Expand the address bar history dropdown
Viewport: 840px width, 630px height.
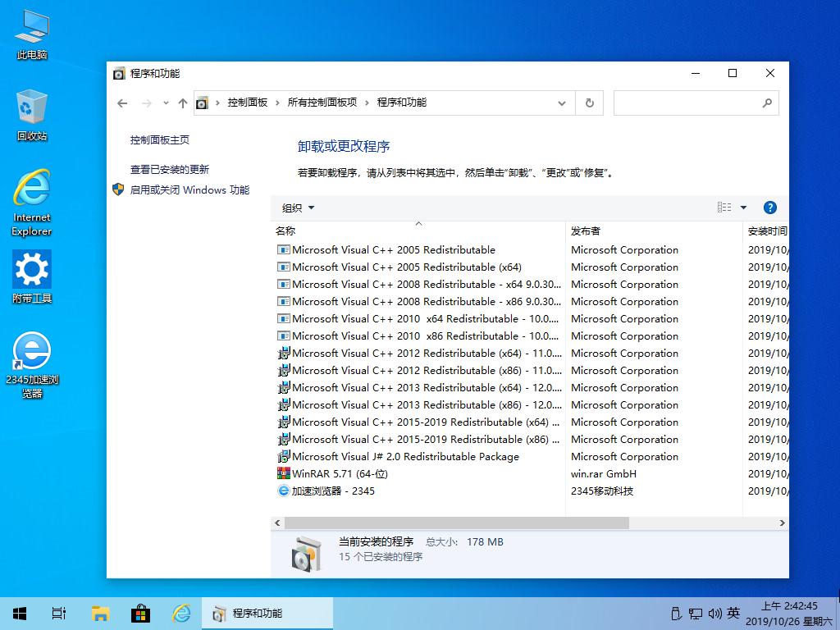coord(561,103)
